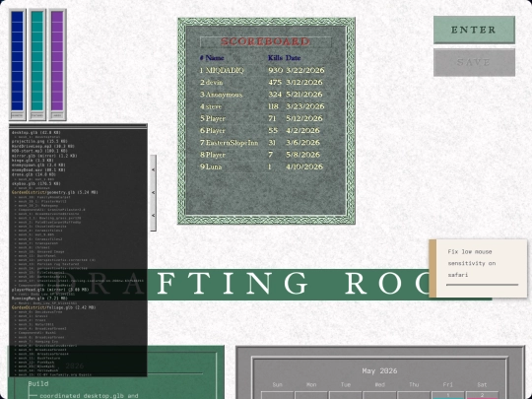532x399 pixels.
Task: Click the Player row dated 5/12/2026
Action: click(x=262, y=119)
